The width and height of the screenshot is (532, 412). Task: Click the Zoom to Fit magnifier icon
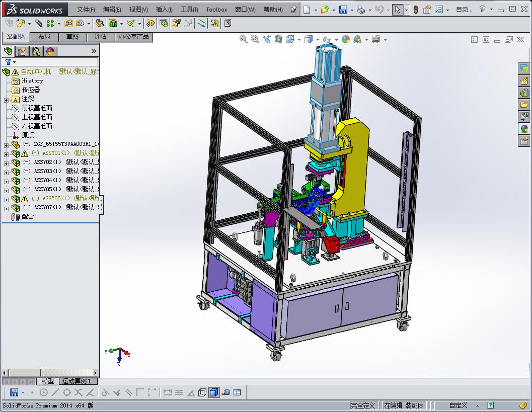coord(243,39)
